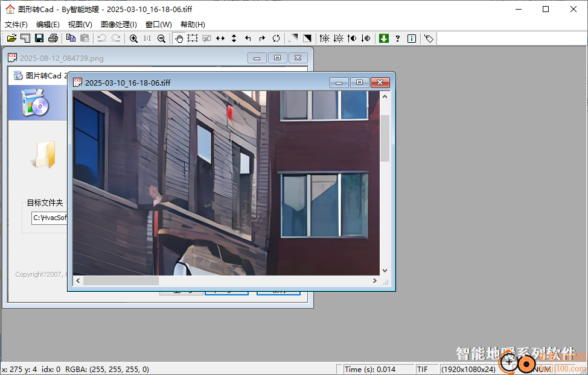Screen dimensions: 588x375
Task: Decrease brightness with the sun down icon
Action: 339,38
